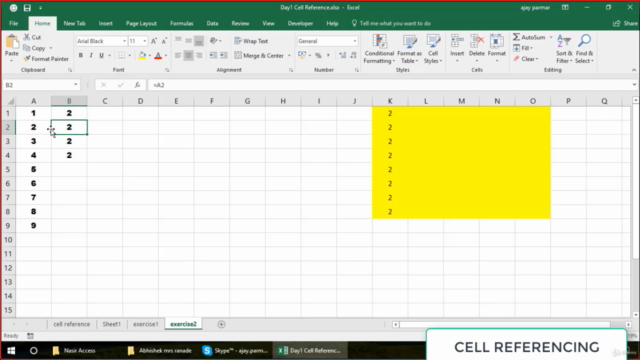Open the exercise1 sheet tab
This screenshot has width=640, height=360.
[x=145, y=324]
